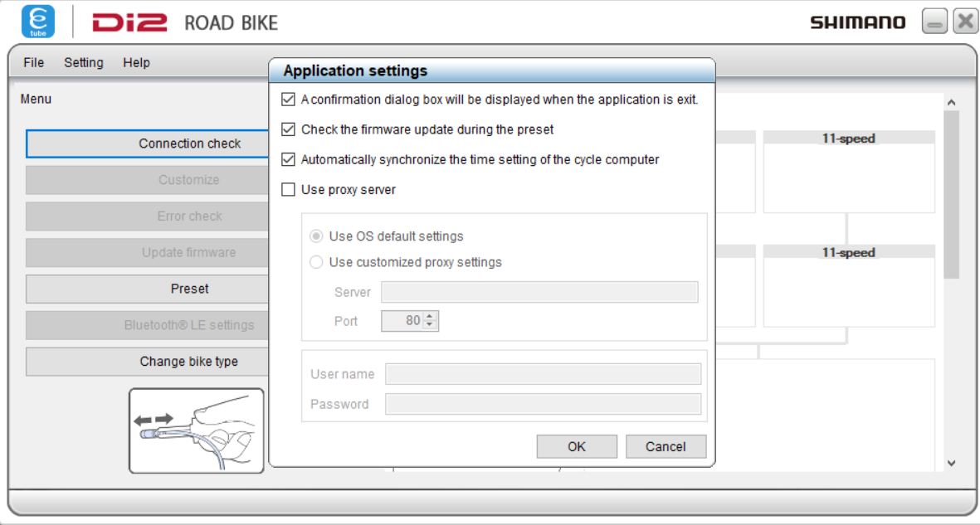980x525 pixels.
Task: Disable automatic cycle computer time sync
Action: pyautogui.click(x=289, y=159)
